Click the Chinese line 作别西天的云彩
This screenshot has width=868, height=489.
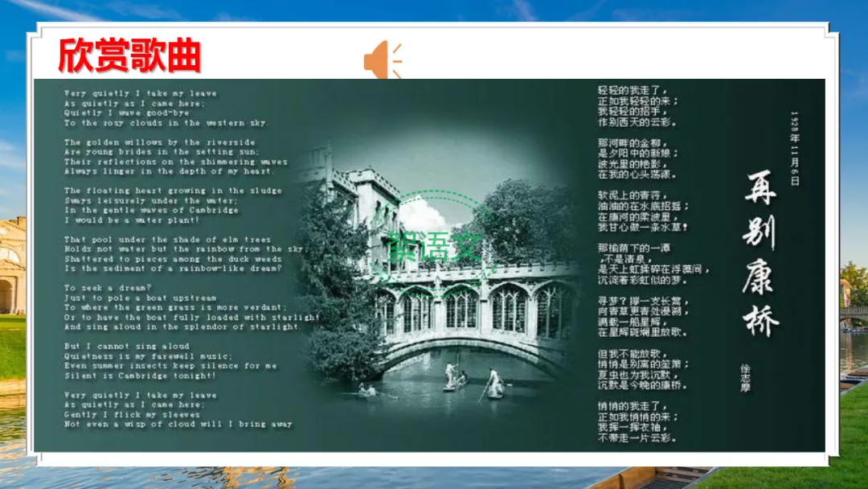pyautogui.click(x=637, y=121)
